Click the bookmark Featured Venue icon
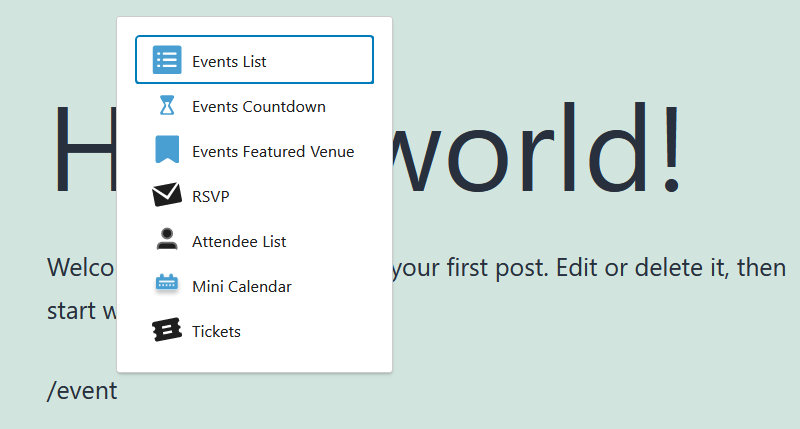800x429 pixels. [167, 149]
